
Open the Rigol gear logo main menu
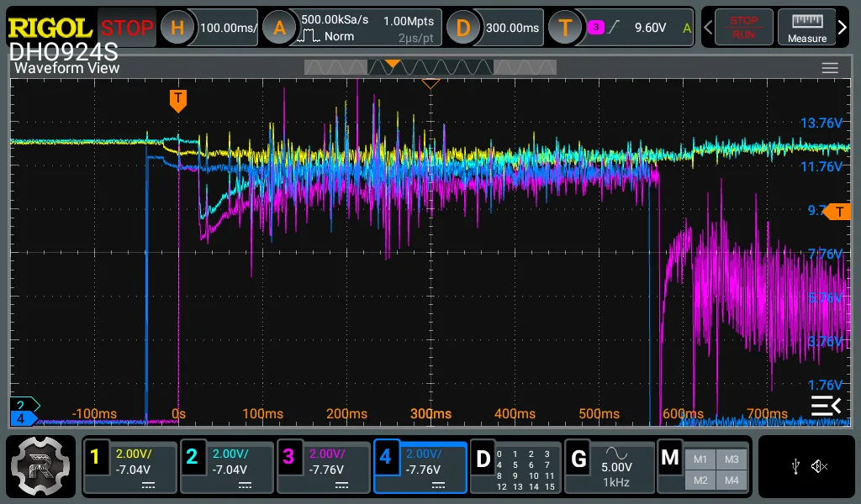(40, 466)
